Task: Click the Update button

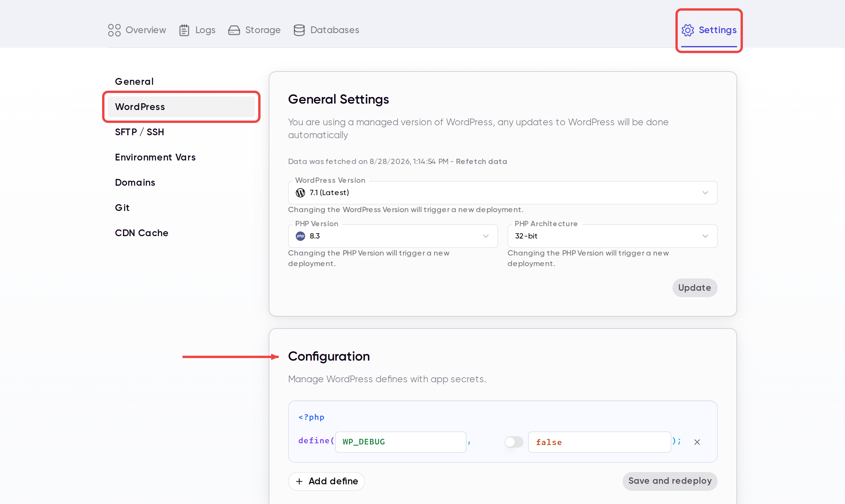Action: [695, 288]
